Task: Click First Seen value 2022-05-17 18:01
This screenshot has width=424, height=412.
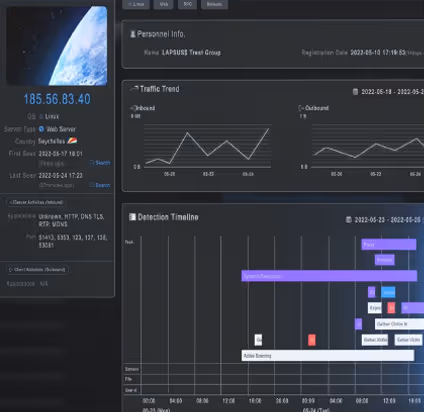Action: coord(60,154)
